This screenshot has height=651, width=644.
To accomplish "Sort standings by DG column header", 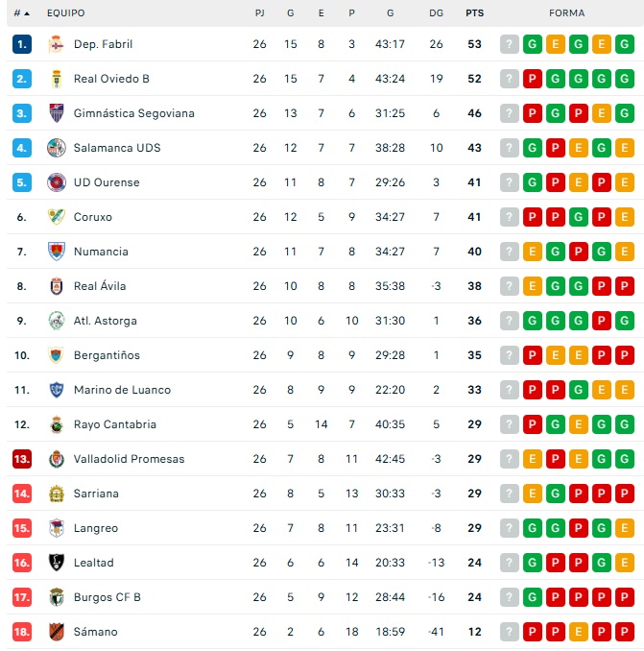I will coord(437,13).
